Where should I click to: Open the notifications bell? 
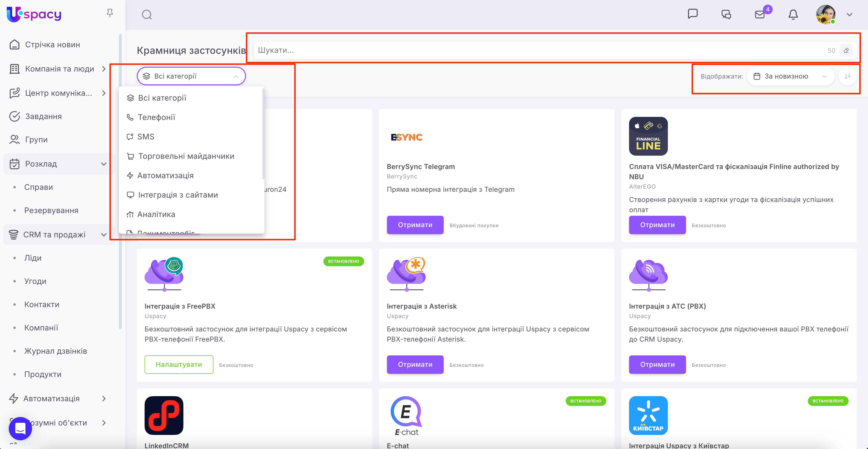pos(793,15)
